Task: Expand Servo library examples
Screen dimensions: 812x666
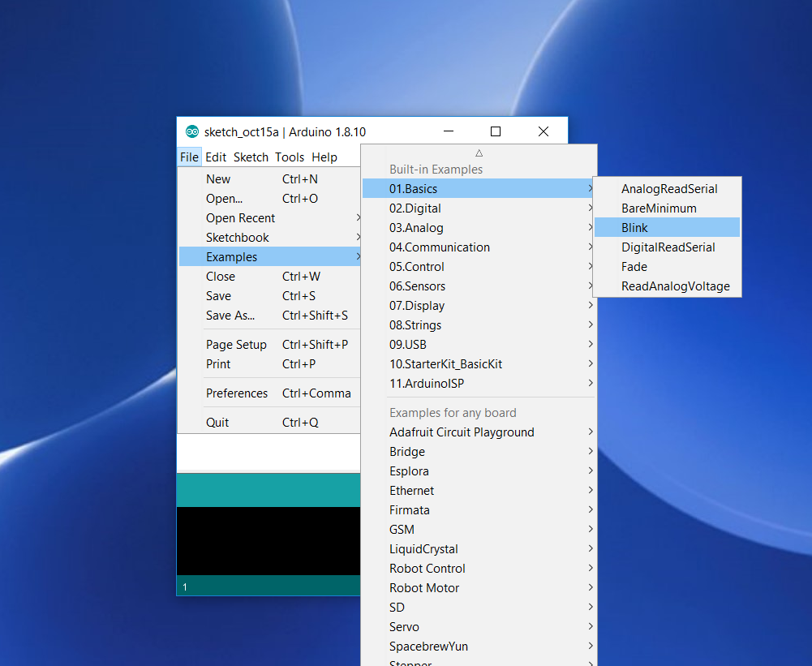Action: [479, 627]
